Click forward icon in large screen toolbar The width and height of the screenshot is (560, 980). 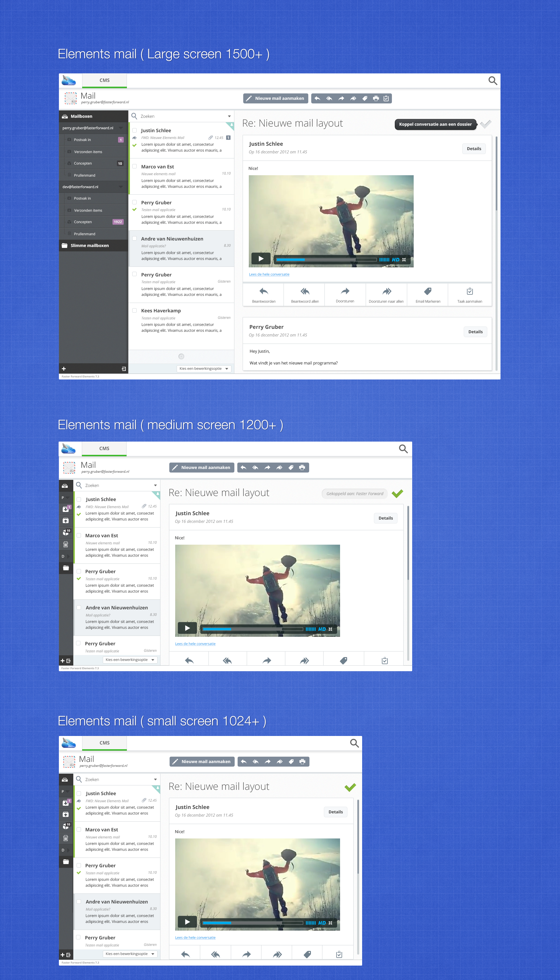(x=341, y=98)
